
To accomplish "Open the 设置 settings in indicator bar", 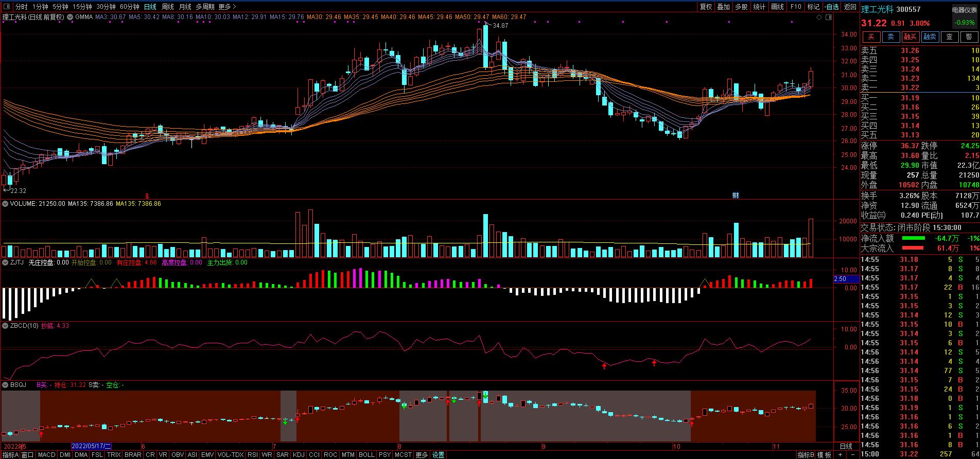I will [x=438, y=455].
